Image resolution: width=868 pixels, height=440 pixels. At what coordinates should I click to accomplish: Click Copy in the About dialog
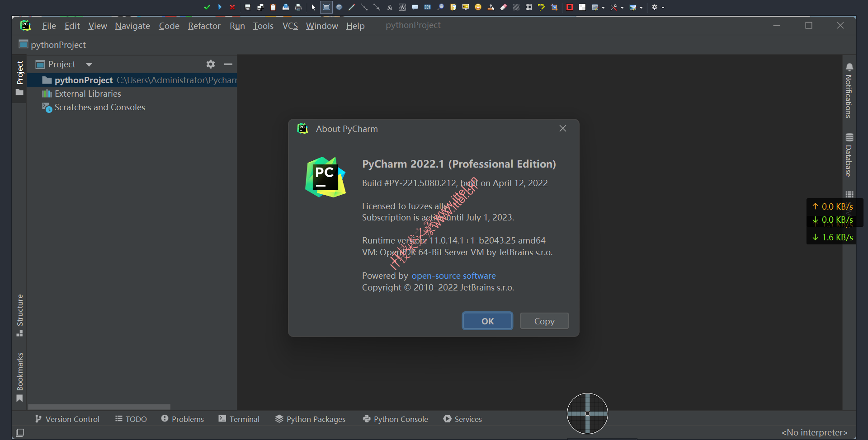pyautogui.click(x=544, y=321)
